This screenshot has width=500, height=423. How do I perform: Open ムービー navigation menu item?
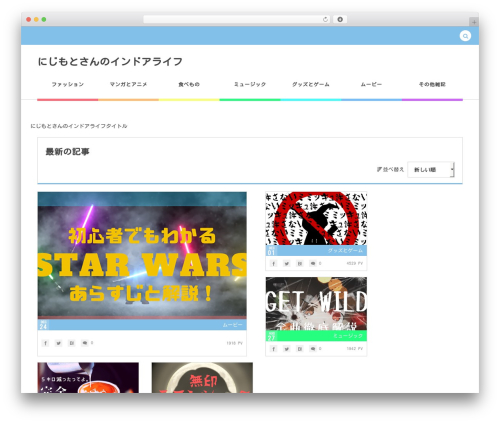(x=371, y=84)
